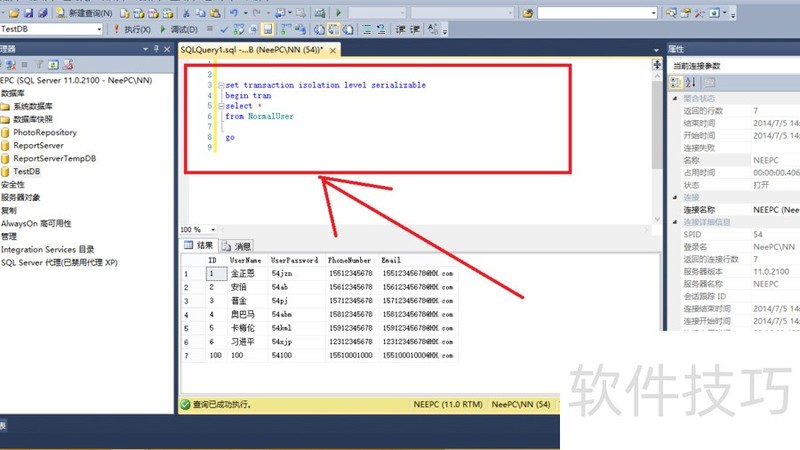Click the open file folder icon

pyautogui.click(x=12, y=13)
